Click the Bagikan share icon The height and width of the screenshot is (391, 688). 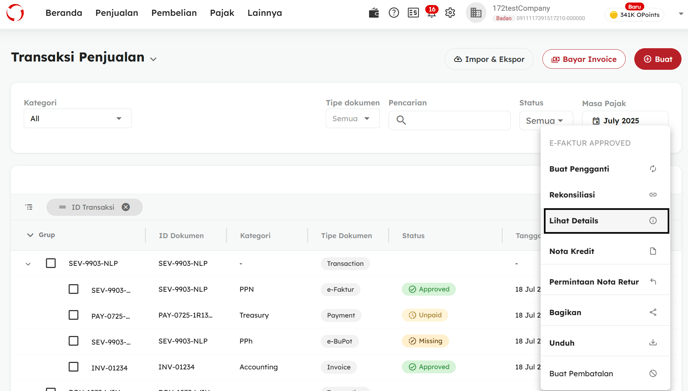pyautogui.click(x=653, y=312)
